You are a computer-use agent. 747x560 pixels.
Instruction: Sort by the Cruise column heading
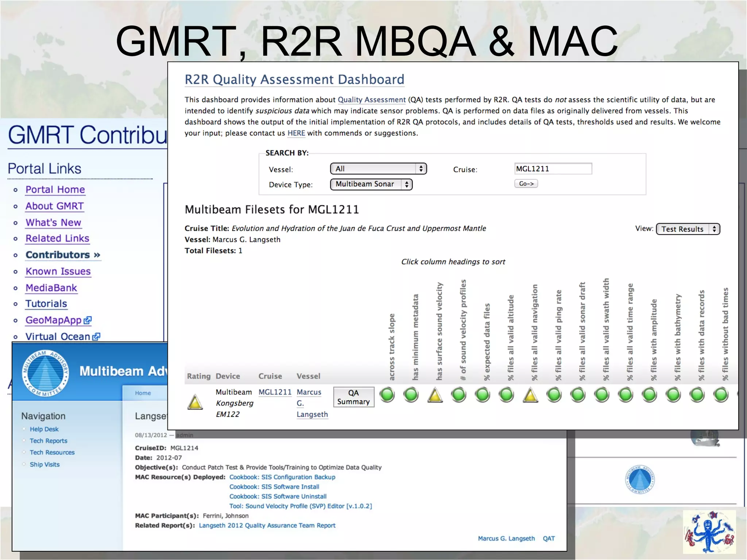pos(270,376)
